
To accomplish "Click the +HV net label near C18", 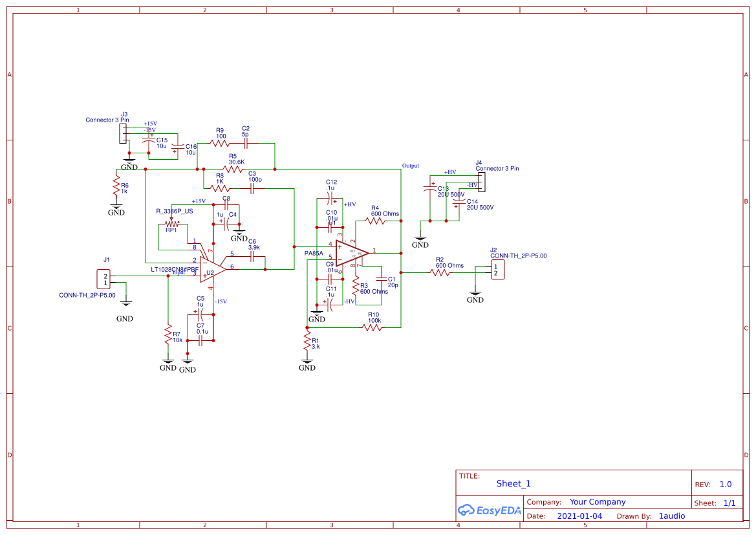I will pos(451,171).
